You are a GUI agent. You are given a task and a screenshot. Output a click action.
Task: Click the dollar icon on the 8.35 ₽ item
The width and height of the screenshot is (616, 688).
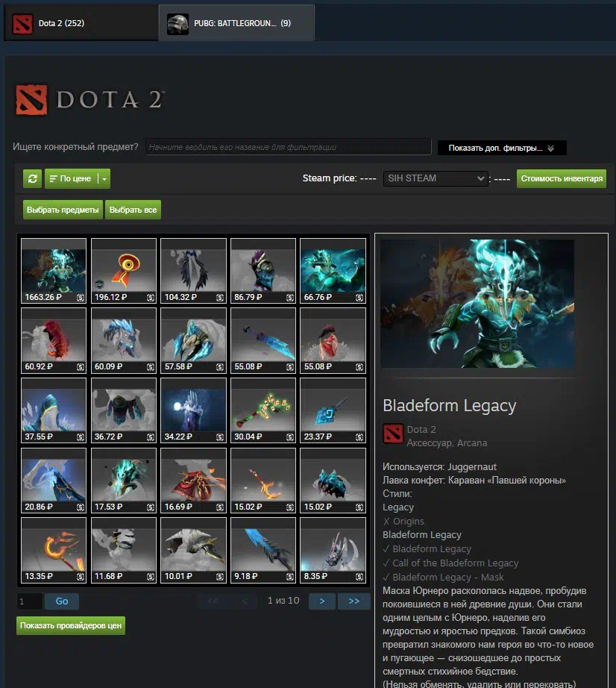(359, 577)
